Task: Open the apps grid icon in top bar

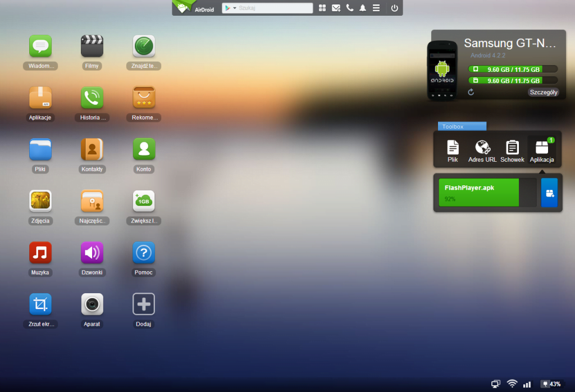Action: (x=322, y=8)
